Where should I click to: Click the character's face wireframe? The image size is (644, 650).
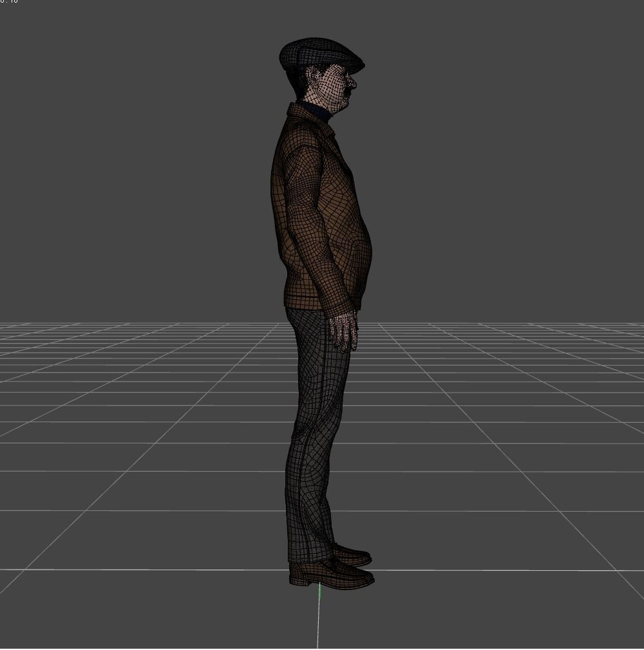click(x=332, y=88)
